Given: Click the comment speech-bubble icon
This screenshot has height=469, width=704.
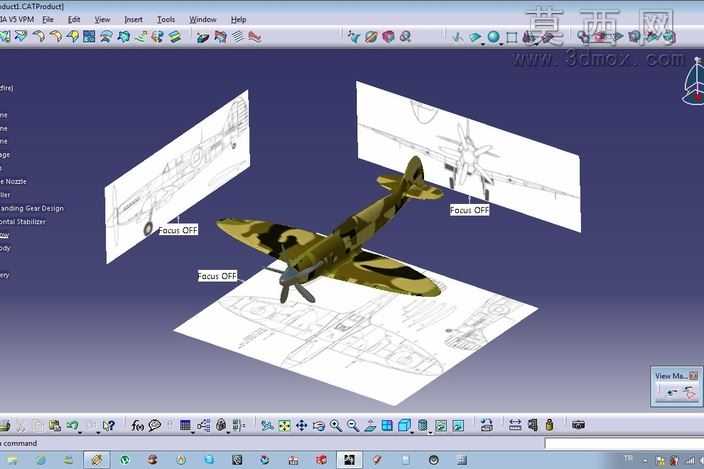Looking at the screenshot, I should [154, 425].
